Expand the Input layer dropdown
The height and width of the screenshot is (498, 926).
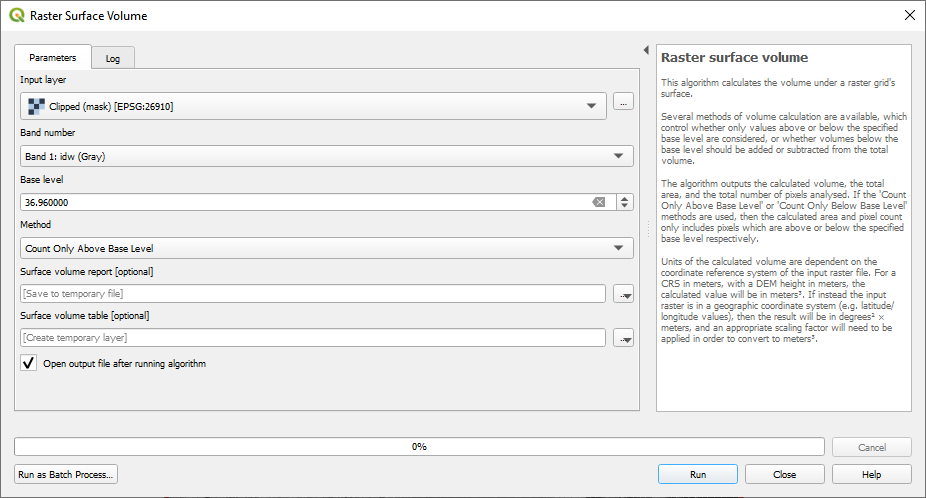(591, 106)
